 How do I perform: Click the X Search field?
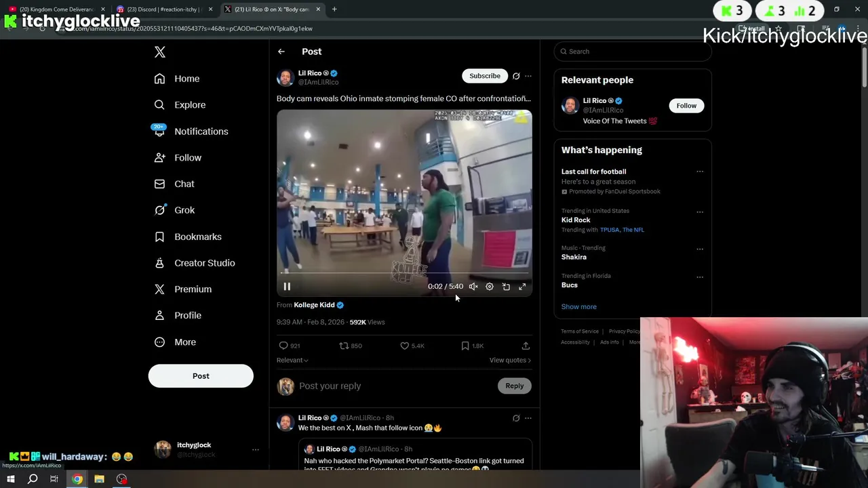pyautogui.click(x=633, y=52)
